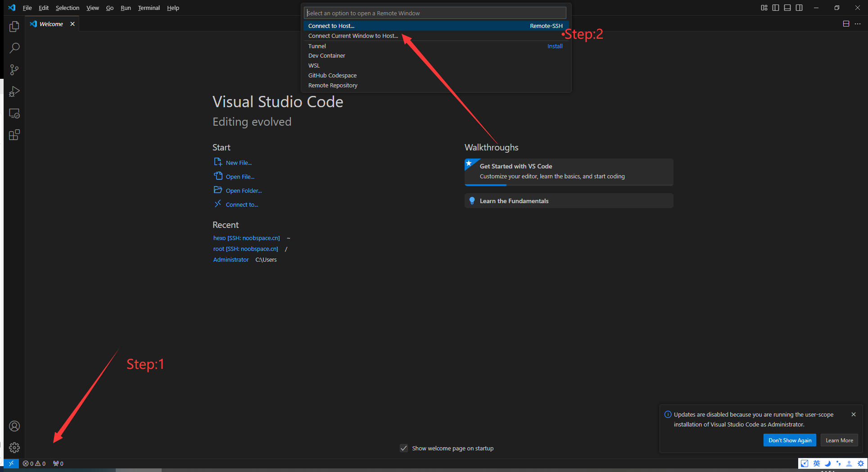Open the View menu
This screenshot has width=868, height=472.
click(93, 8)
